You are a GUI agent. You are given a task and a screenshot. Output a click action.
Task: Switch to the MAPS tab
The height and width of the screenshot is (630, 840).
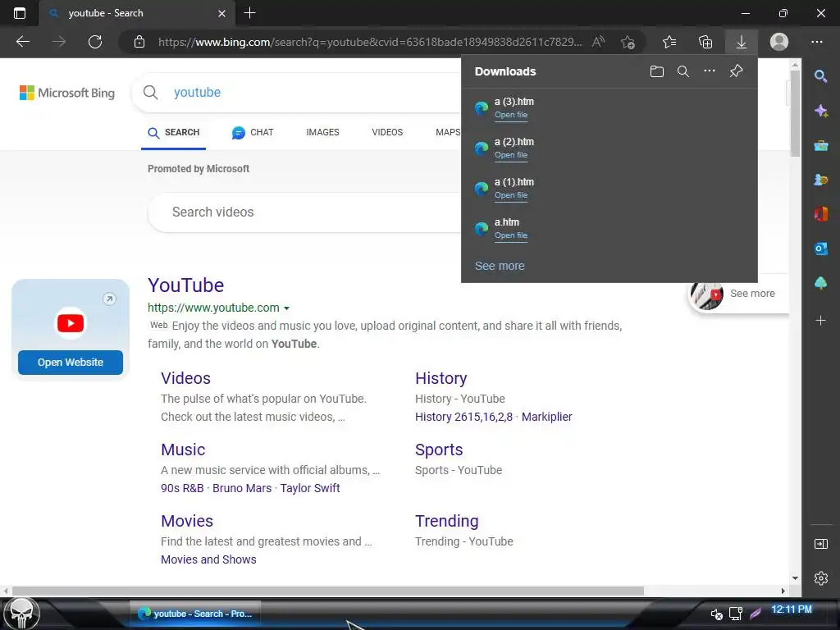448,132
